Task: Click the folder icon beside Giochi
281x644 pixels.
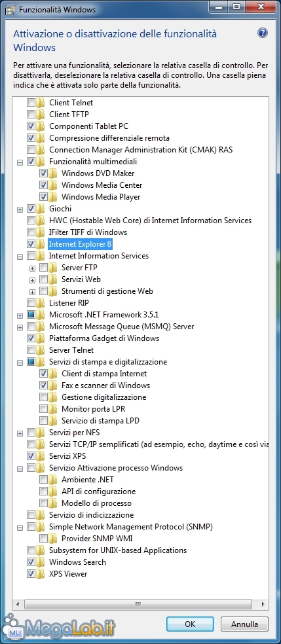Action: pyautogui.click(x=40, y=209)
